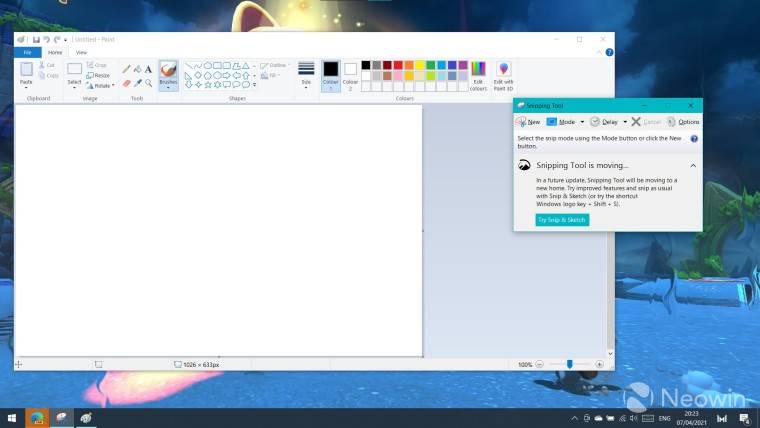Click the Paste clipboard icon

click(x=26, y=69)
